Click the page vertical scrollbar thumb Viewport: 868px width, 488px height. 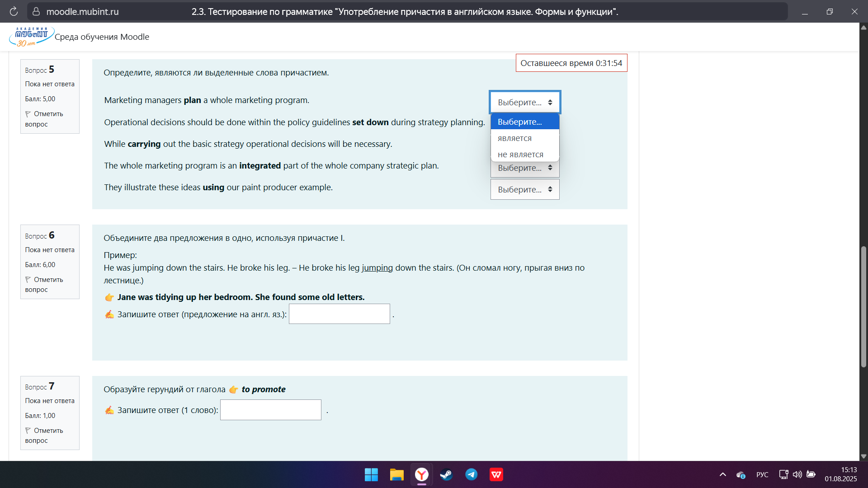pos(863,307)
